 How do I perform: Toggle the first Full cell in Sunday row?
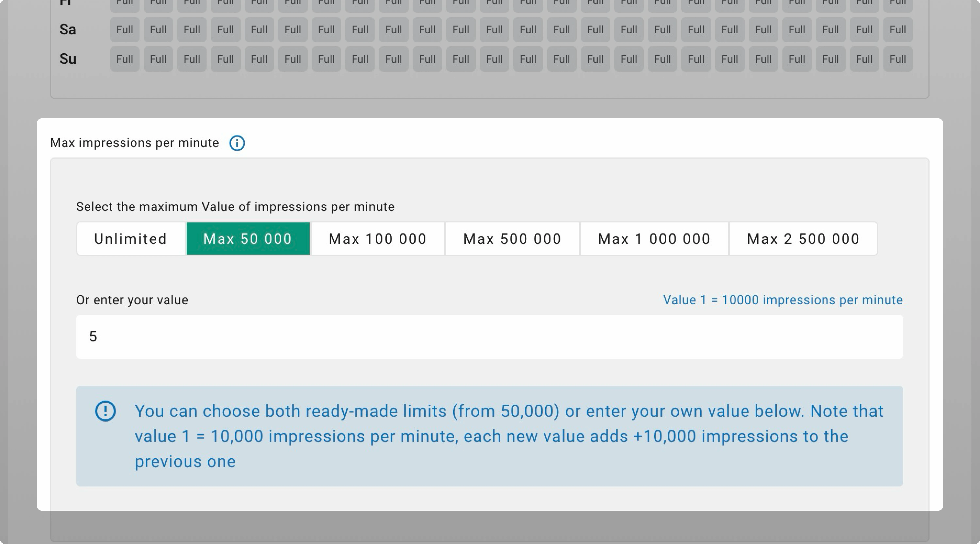pos(124,59)
